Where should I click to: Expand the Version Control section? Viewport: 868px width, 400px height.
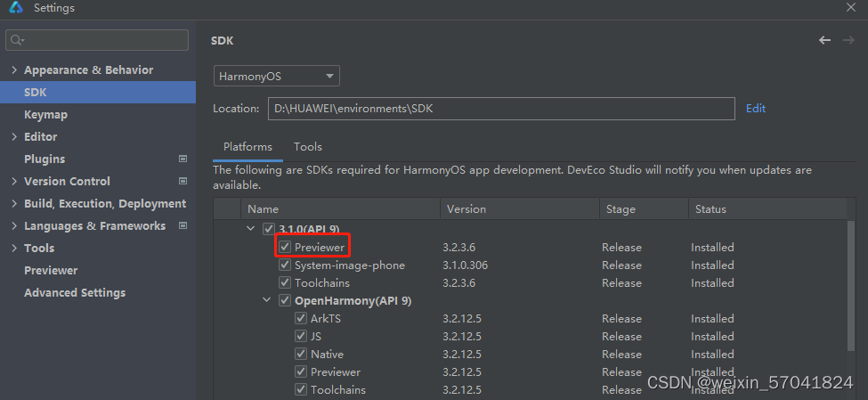[x=14, y=181]
